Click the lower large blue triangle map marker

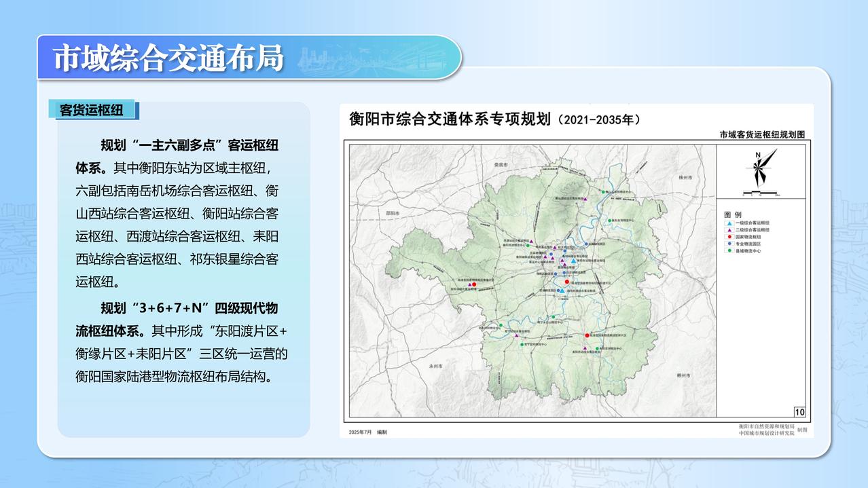coord(562,290)
